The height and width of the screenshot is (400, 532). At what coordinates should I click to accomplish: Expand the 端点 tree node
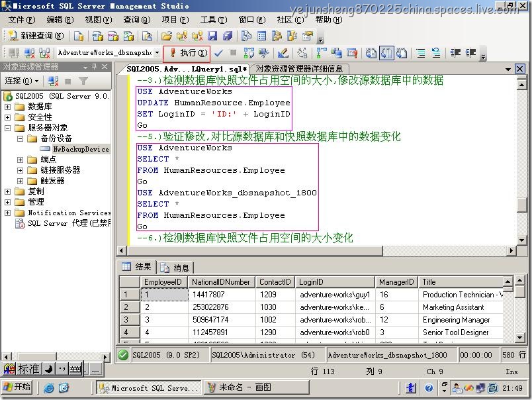click(20, 160)
